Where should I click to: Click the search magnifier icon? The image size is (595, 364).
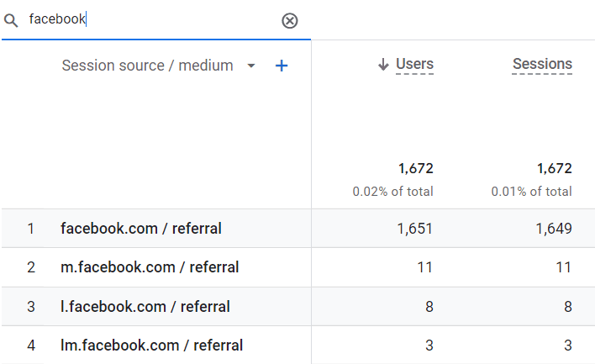point(11,20)
